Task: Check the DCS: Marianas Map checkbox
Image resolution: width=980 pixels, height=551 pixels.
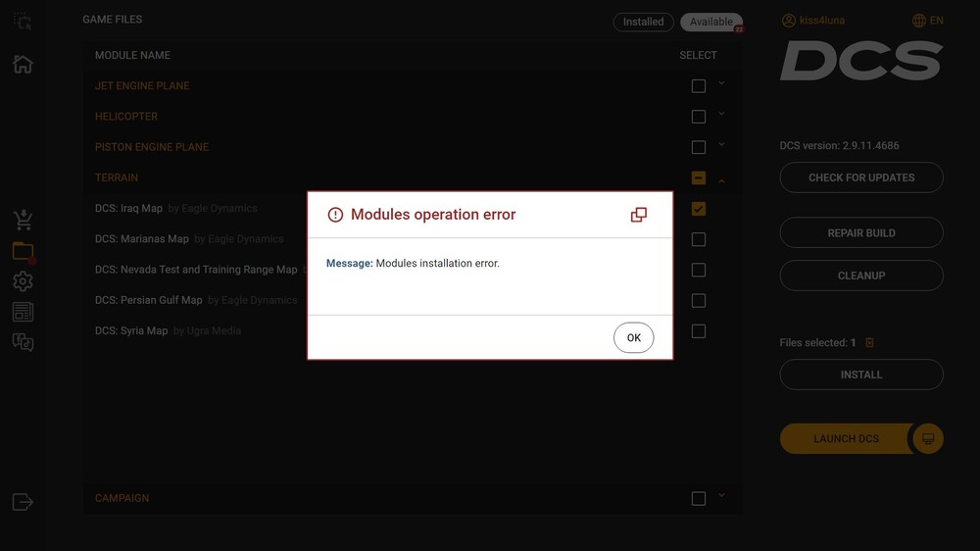Action: (699, 239)
